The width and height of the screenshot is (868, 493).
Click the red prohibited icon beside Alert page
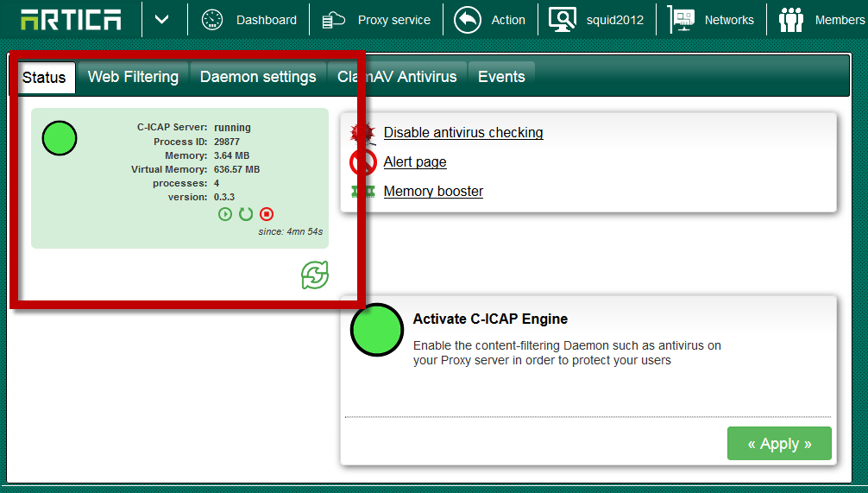363,162
